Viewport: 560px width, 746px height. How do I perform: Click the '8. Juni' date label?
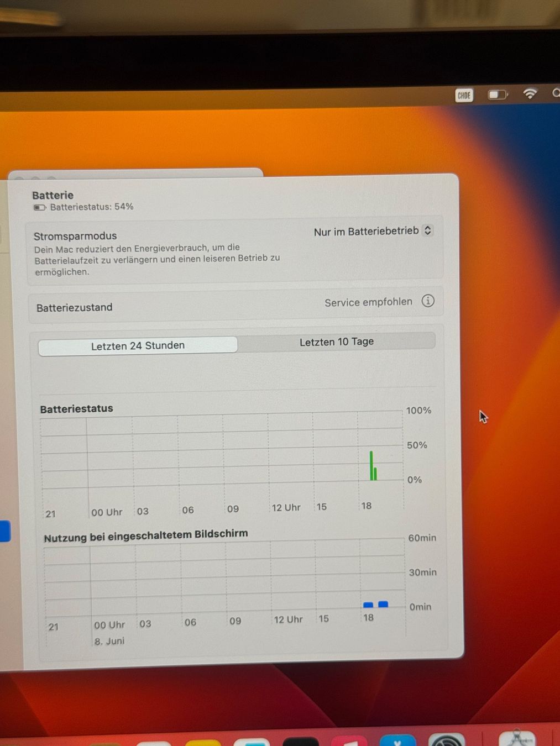click(x=109, y=641)
